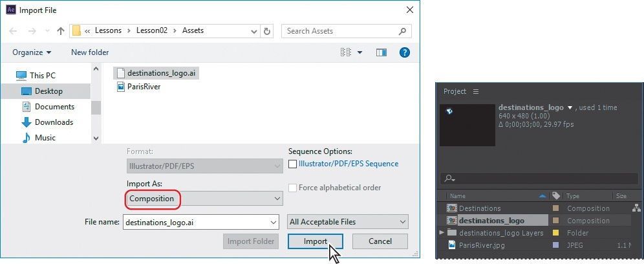
Task: Click the Forward navigation arrow
Action: coord(32,31)
